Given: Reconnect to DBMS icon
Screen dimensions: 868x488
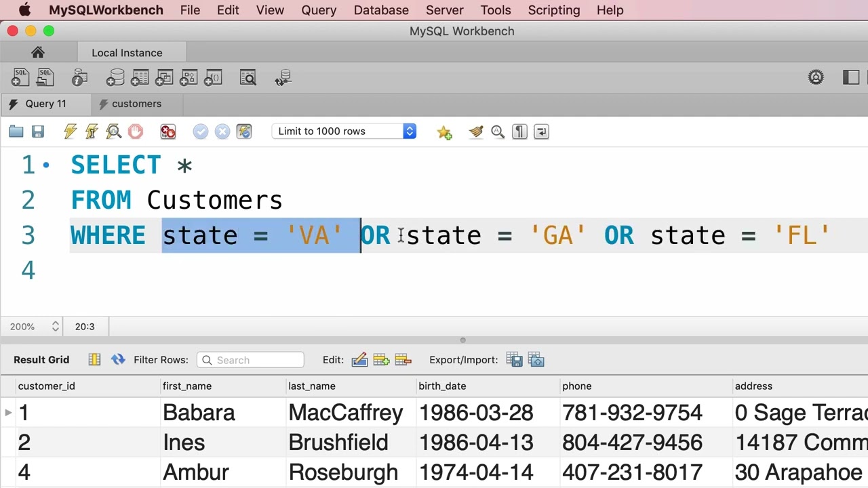Looking at the screenshot, I should pyautogui.click(x=283, y=78).
